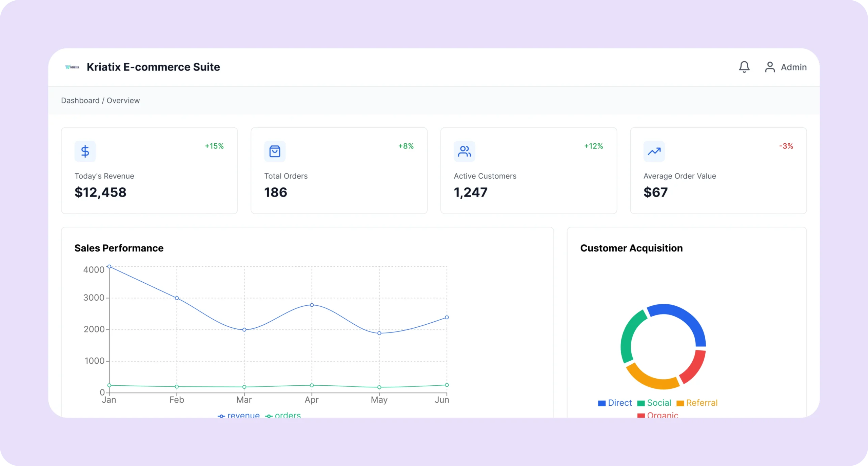868x466 pixels.
Task: Open the Today's Revenue card value
Action: coord(100,192)
